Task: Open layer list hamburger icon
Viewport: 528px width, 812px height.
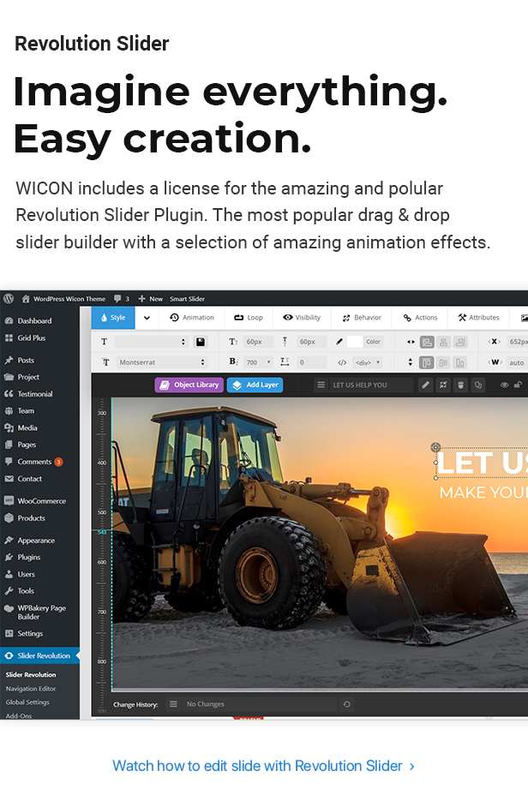Action: (321, 385)
